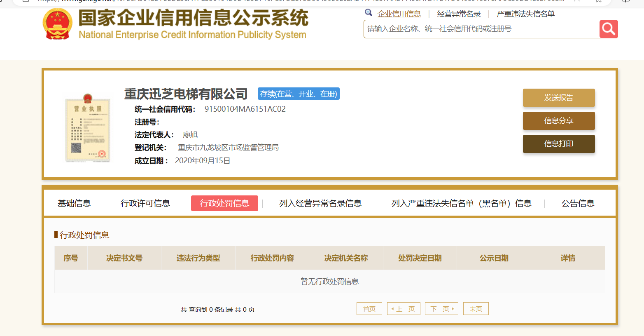Click 决定机关名称 column header

pyautogui.click(x=346, y=258)
